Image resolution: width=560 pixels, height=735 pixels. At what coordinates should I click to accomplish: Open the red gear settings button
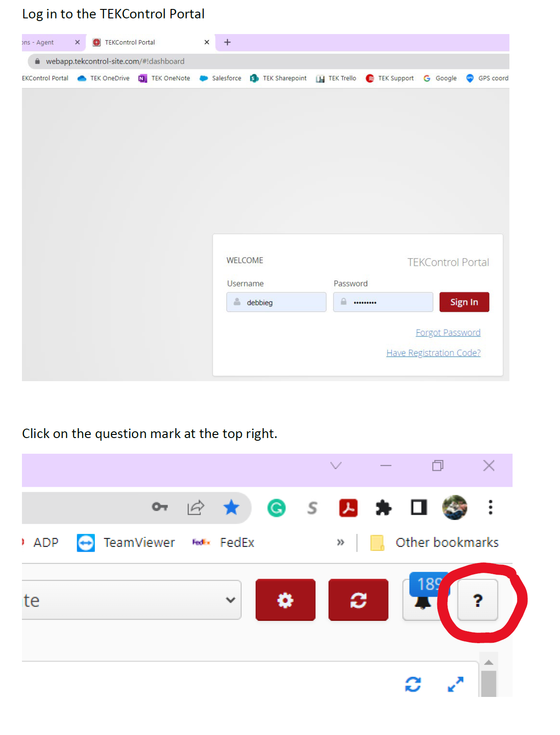(x=286, y=600)
